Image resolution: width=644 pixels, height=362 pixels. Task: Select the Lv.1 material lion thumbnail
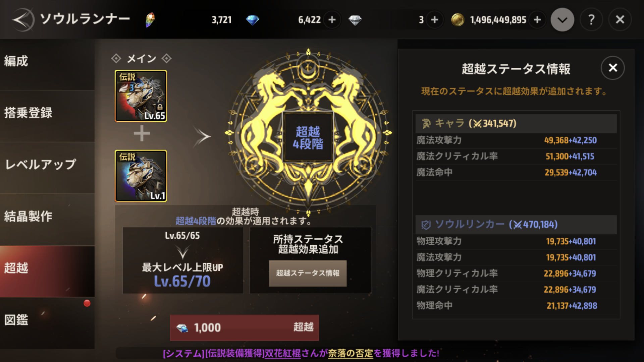pos(141,176)
